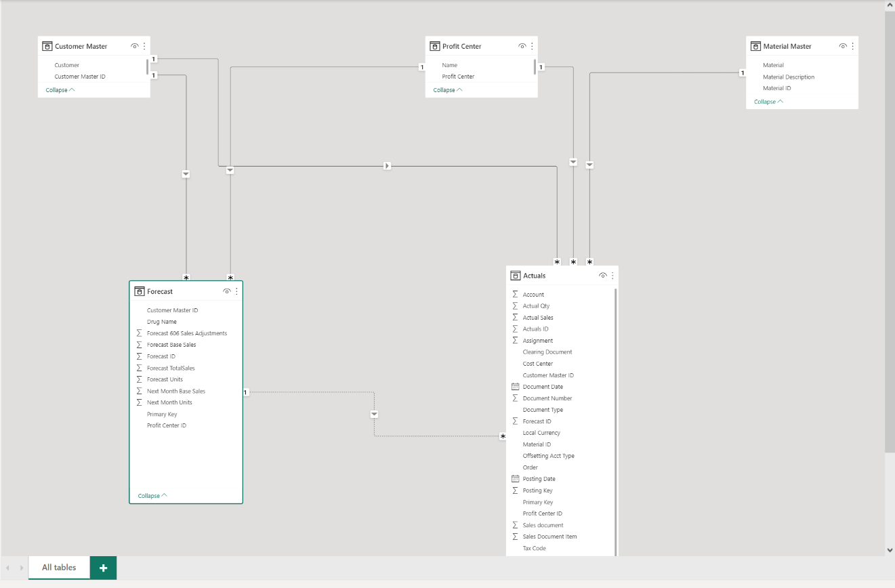Viewport: 895px width, 588px height.
Task: Go to previous layout tab arrow
Action: click(x=7, y=568)
